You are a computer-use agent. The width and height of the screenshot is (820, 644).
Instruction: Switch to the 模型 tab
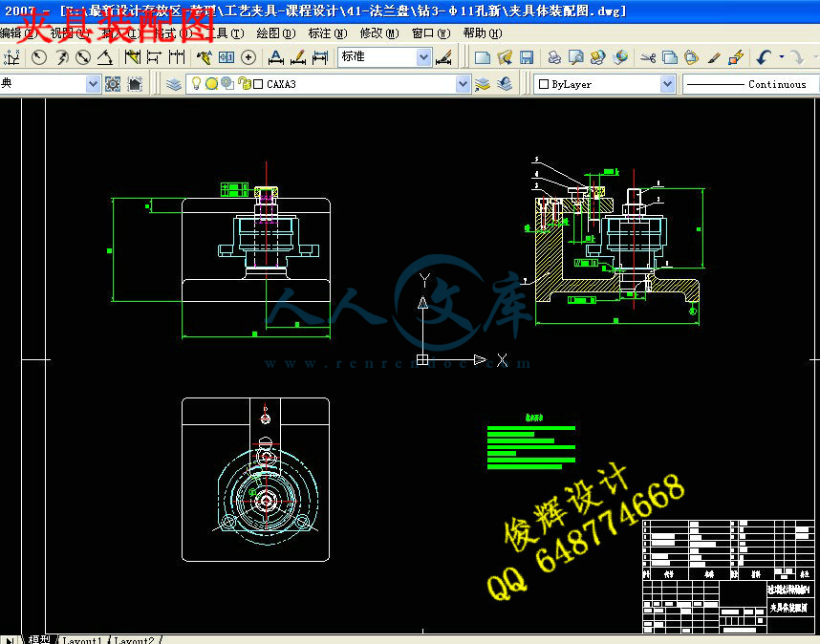(39, 639)
